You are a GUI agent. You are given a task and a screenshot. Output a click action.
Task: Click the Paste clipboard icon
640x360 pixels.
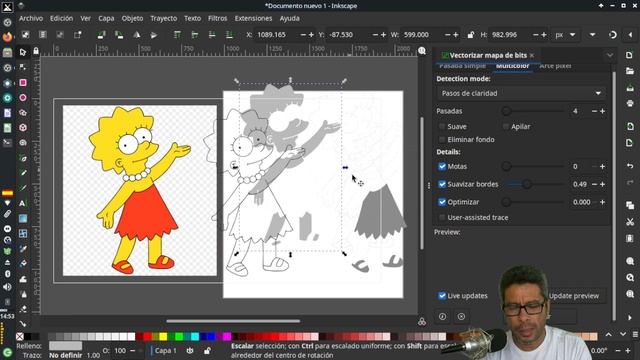tap(630, 238)
